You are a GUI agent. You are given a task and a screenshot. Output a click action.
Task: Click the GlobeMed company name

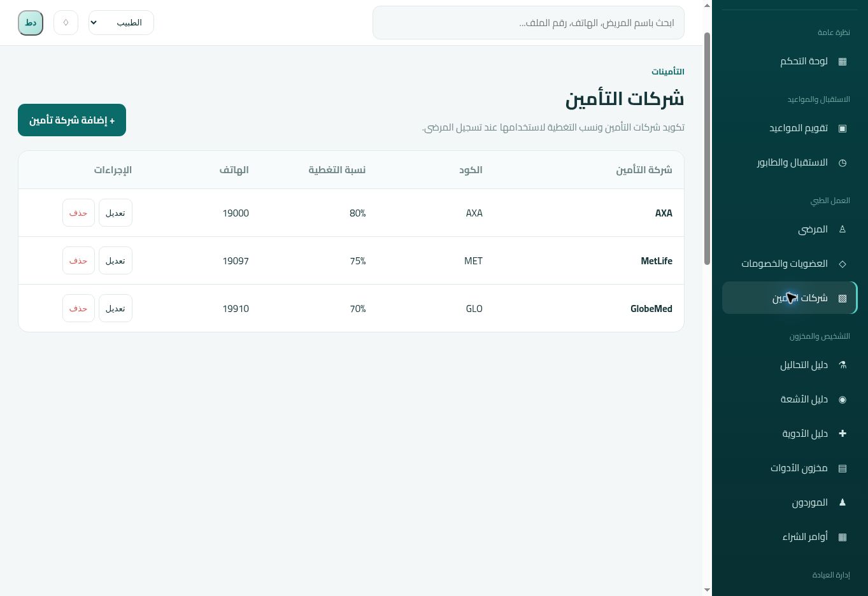tap(651, 309)
